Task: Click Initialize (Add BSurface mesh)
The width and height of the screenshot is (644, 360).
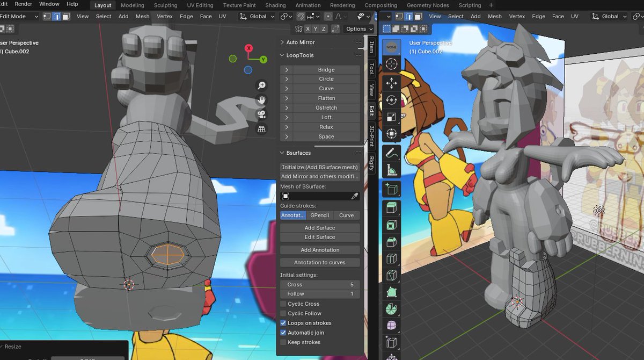Action: (x=320, y=167)
